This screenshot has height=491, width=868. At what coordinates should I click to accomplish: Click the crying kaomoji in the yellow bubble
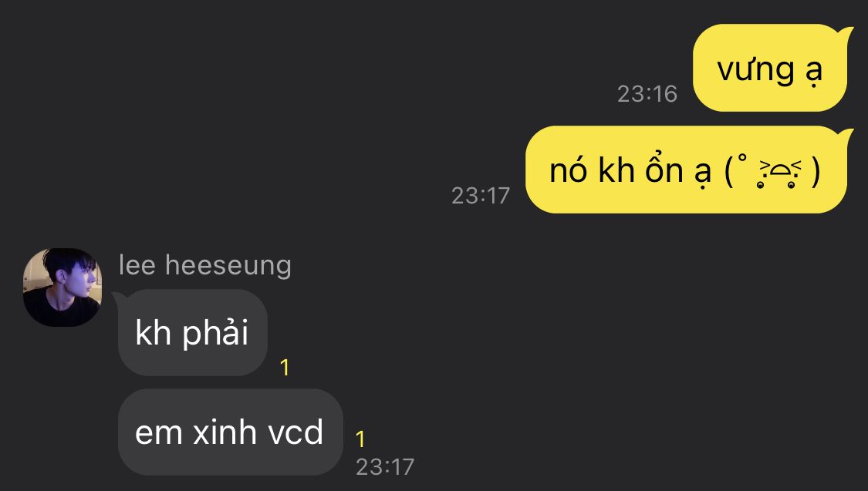pyautogui.click(x=773, y=171)
